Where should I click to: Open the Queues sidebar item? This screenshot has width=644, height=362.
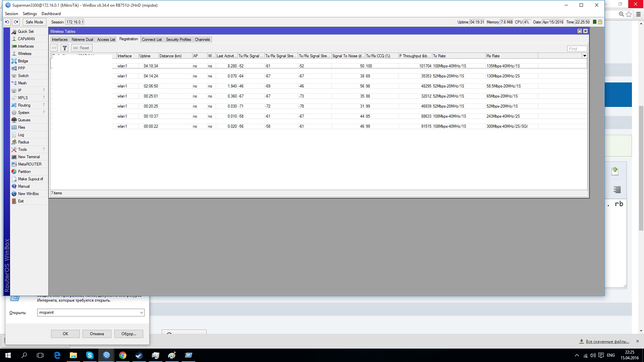click(x=24, y=120)
